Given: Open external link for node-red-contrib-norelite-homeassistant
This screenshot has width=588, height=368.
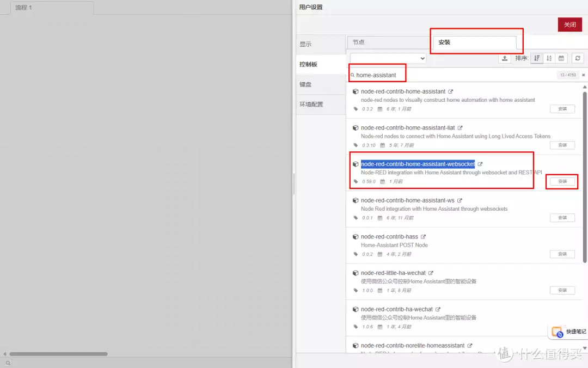Looking at the screenshot, I should 469,346.
